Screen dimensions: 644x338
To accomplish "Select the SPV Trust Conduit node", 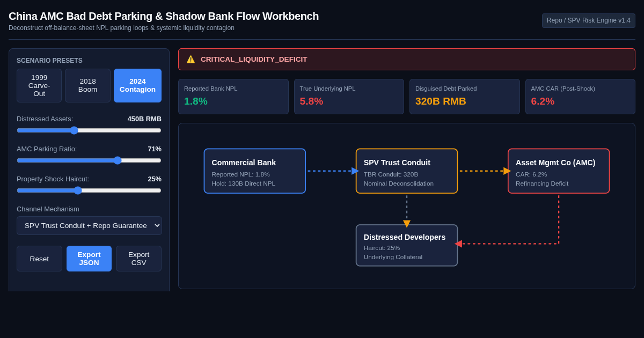I will (x=407, y=171).
